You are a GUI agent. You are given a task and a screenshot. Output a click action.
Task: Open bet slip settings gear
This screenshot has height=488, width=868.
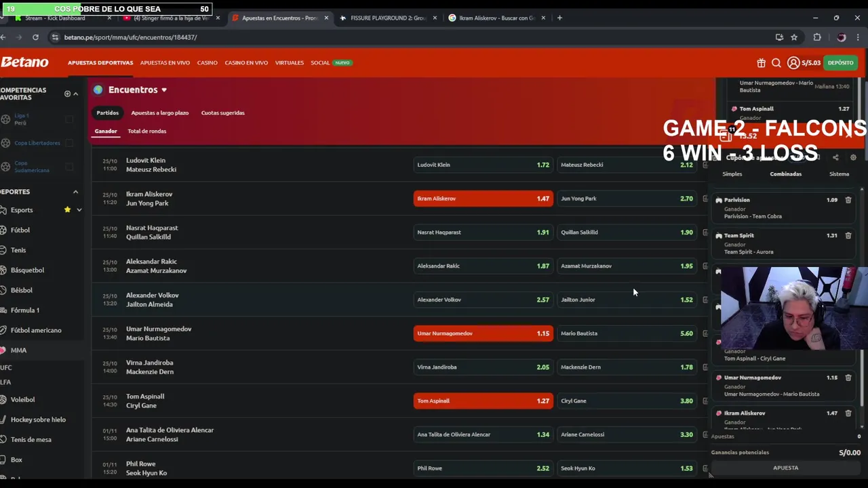[853, 157]
